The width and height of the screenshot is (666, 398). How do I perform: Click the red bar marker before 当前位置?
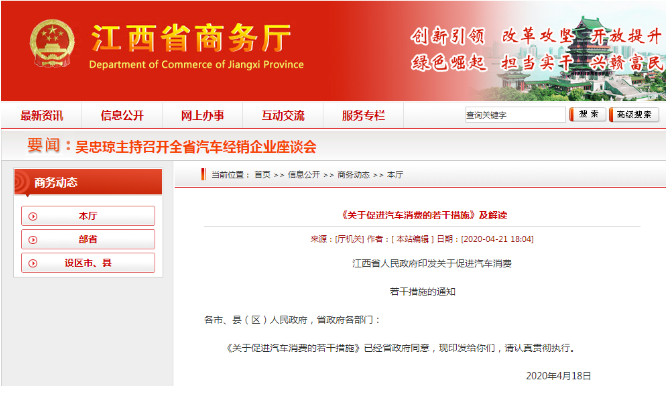point(203,174)
